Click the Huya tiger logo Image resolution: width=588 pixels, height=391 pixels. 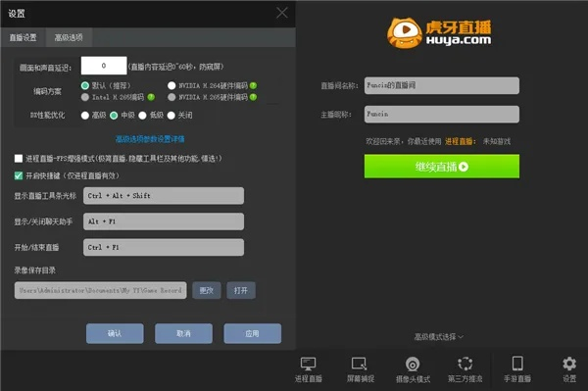click(x=404, y=33)
